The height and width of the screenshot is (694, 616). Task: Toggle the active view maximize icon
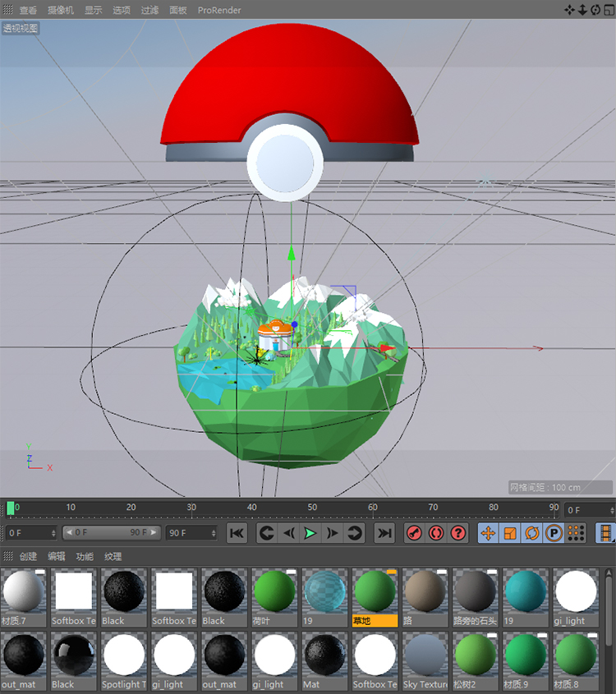609,10
